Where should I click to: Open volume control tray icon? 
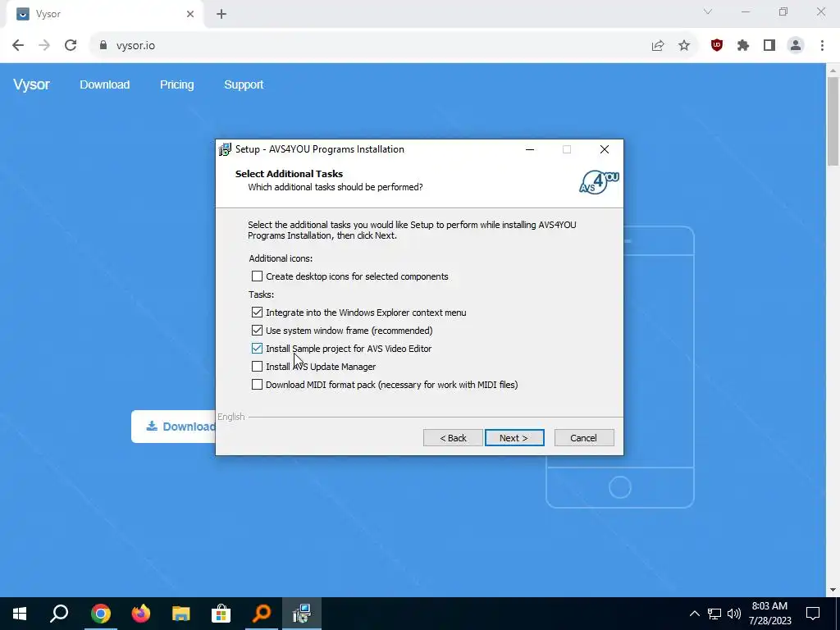(734, 614)
